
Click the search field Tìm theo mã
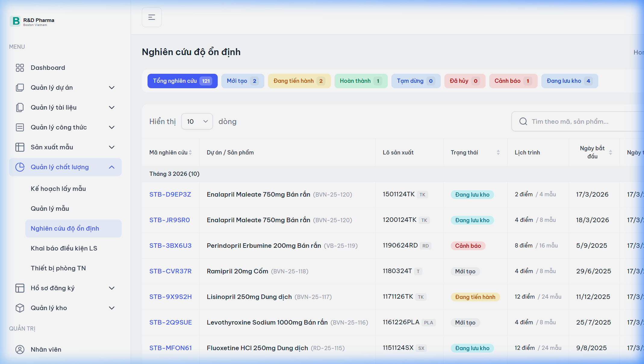coord(584,122)
